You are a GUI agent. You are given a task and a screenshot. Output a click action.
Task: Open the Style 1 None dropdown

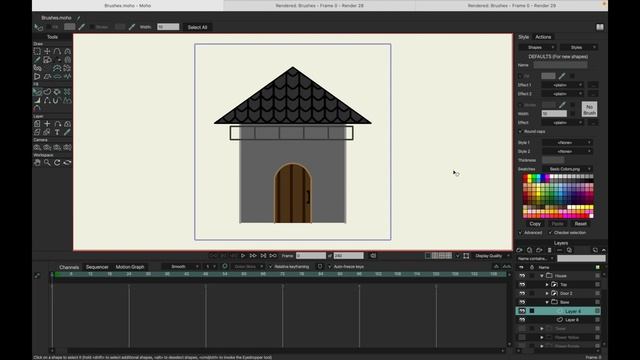(567, 142)
